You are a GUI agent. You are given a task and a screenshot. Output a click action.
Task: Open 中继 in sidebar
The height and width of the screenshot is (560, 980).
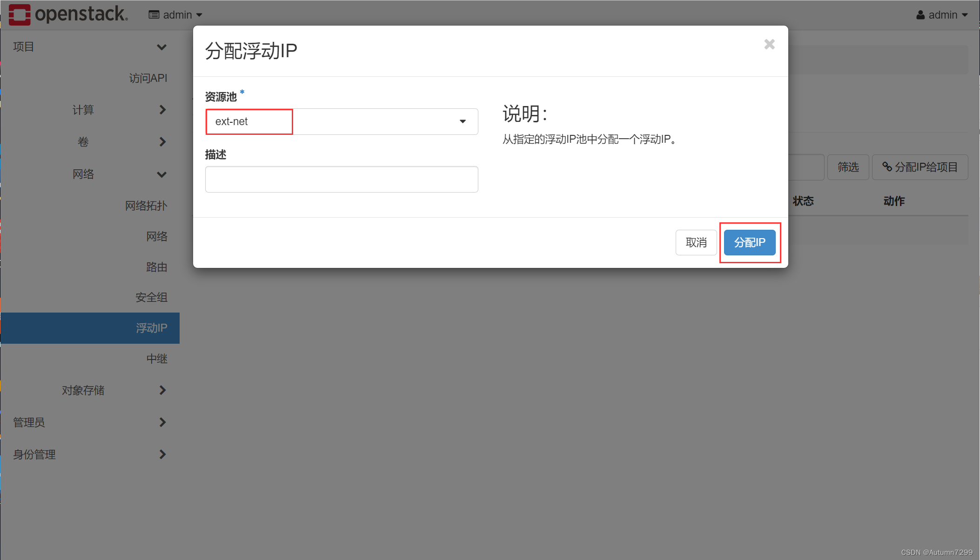tap(157, 359)
